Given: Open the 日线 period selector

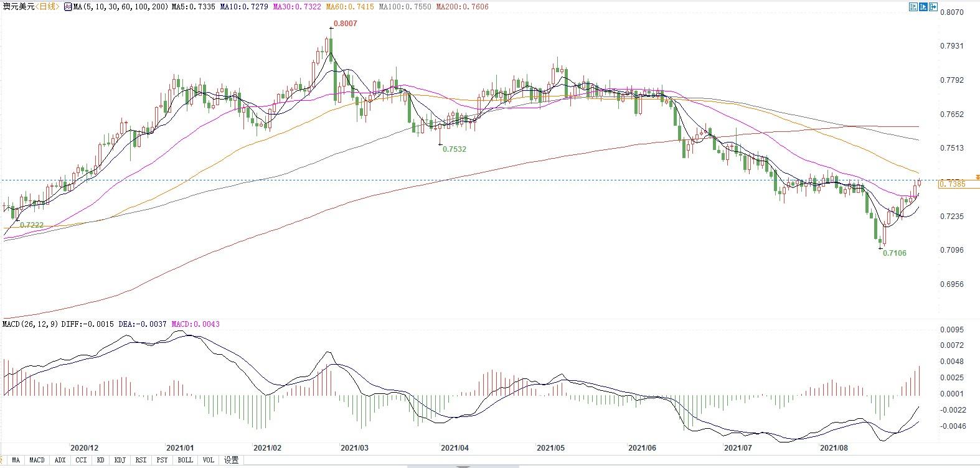Looking at the screenshot, I should (x=47, y=7).
